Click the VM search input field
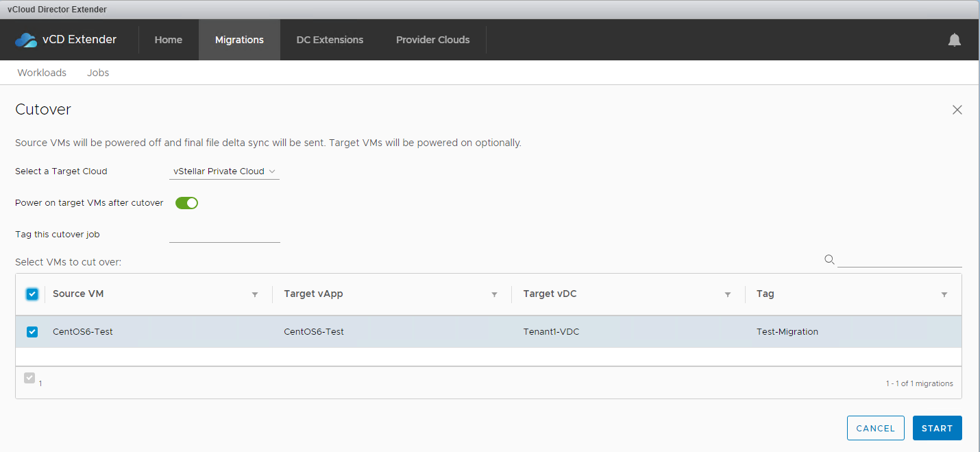980x452 pixels. 900,259
